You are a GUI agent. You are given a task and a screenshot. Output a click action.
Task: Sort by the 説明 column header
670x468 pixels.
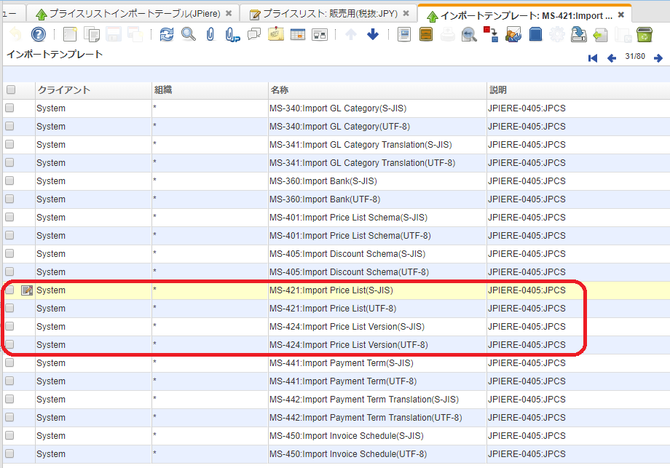[x=578, y=90]
